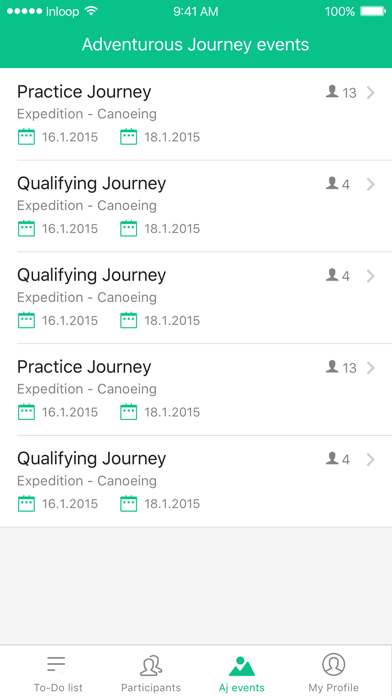Expand first Practice Journey with chevron arrow
This screenshot has height=696, width=392.
(371, 93)
